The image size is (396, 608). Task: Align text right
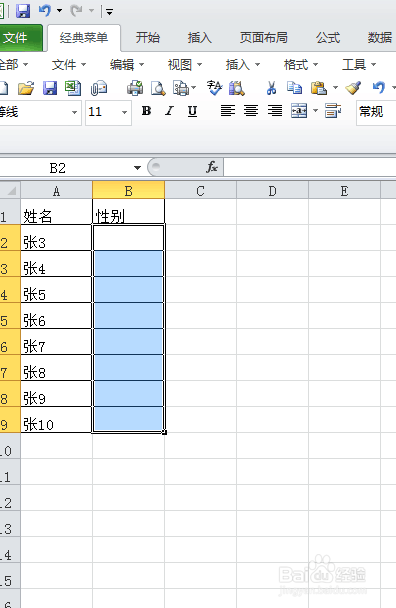(275, 111)
